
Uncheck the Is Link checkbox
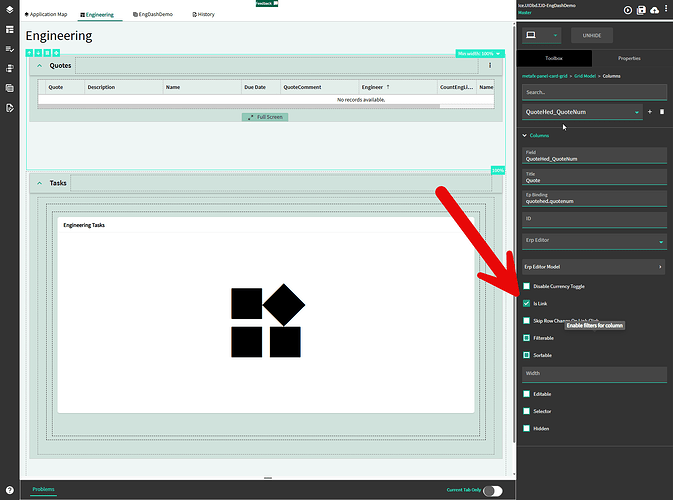527,303
